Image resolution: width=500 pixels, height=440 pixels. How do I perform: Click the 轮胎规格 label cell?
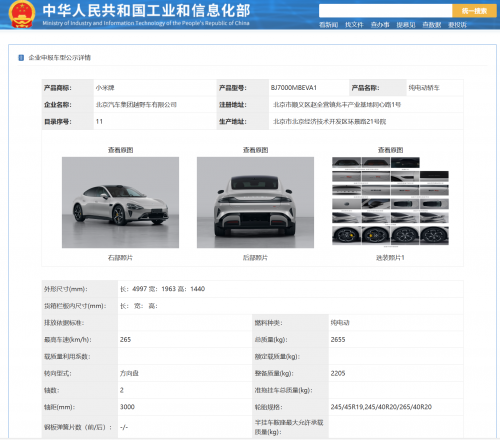click(290, 407)
